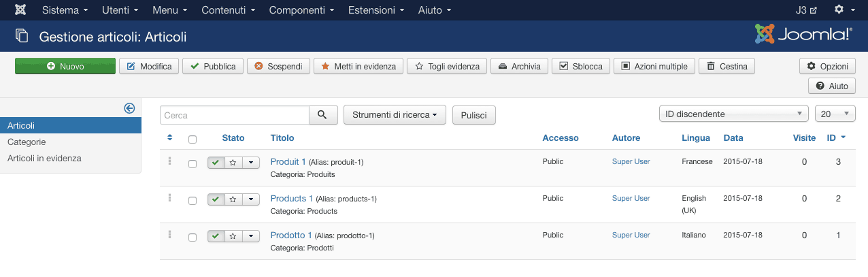This screenshot has width=868, height=277.
Task: Check the select-all checkbox in header
Action: 193,139
